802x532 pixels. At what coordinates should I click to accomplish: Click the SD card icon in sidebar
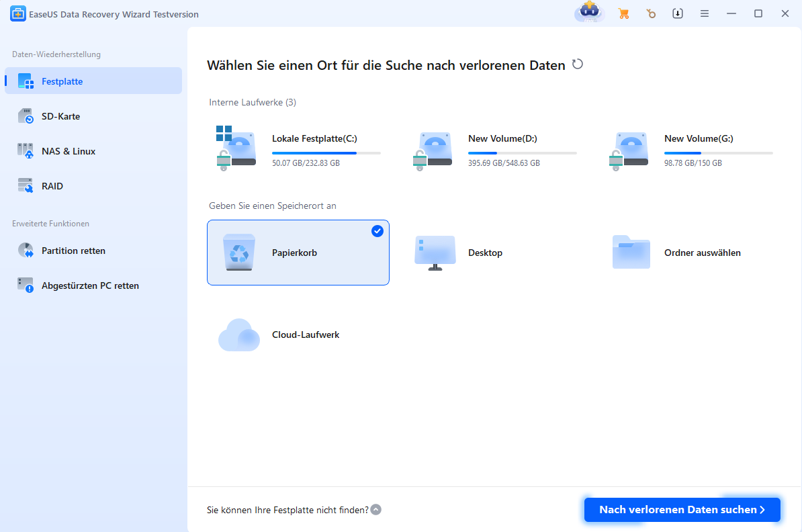point(26,116)
